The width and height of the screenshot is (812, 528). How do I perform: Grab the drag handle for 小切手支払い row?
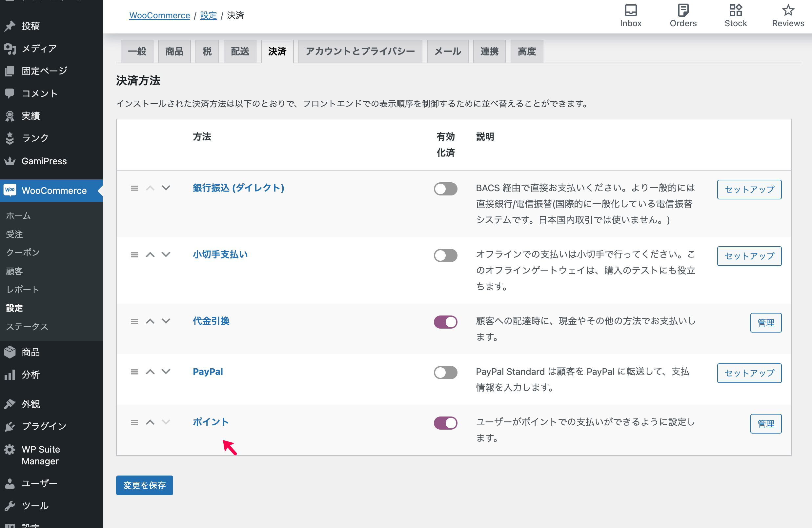pyautogui.click(x=134, y=255)
